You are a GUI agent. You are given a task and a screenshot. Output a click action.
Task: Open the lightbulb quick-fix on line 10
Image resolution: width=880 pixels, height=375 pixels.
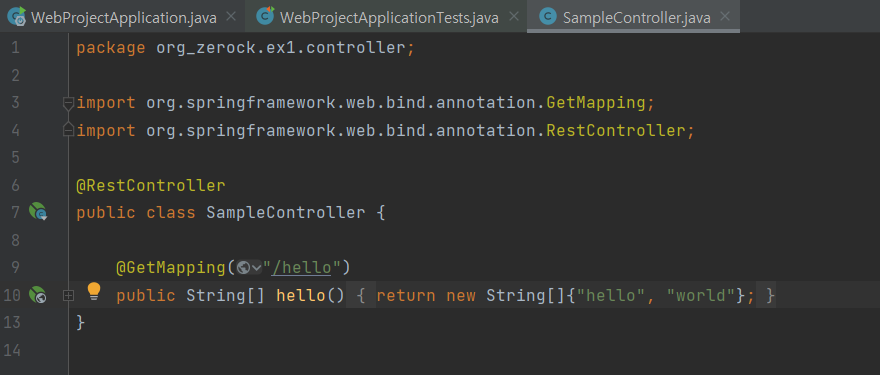pos(94,292)
